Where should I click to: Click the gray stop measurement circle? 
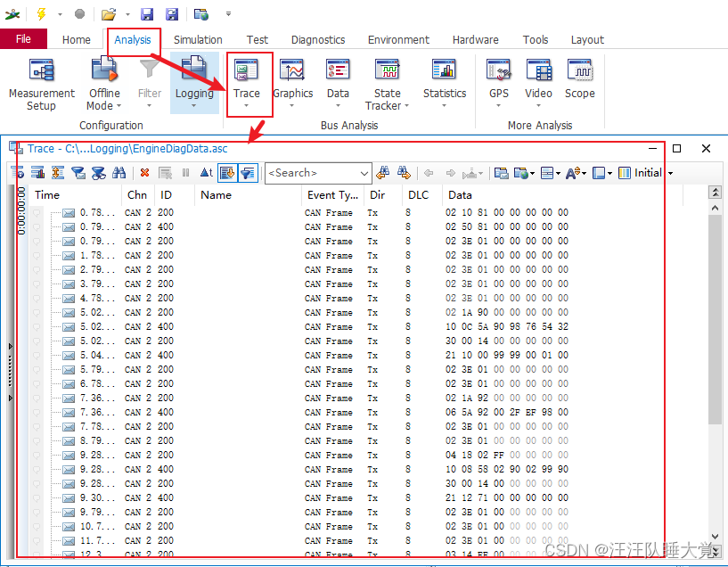[80, 14]
